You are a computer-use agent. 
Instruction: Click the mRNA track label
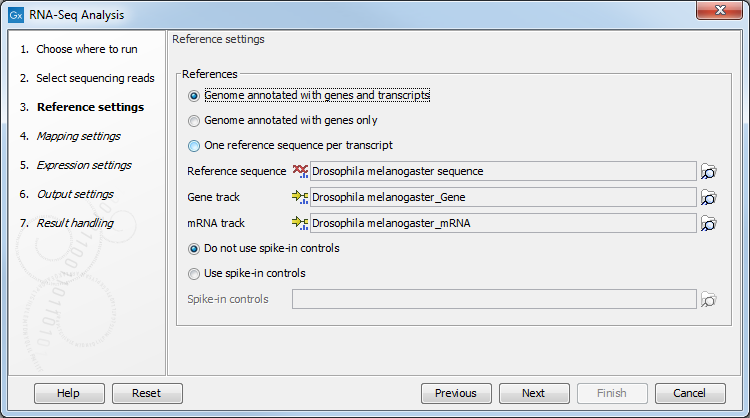(x=216, y=223)
